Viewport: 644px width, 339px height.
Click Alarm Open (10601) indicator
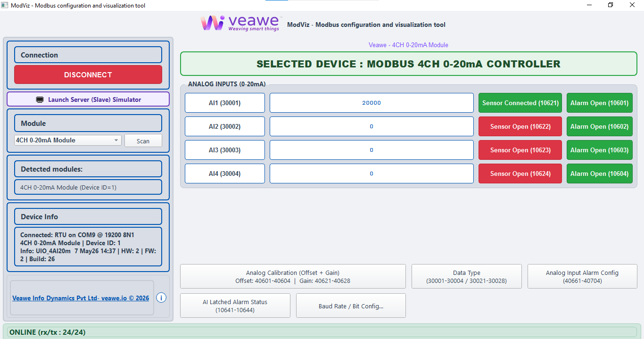(x=600, y=103)
